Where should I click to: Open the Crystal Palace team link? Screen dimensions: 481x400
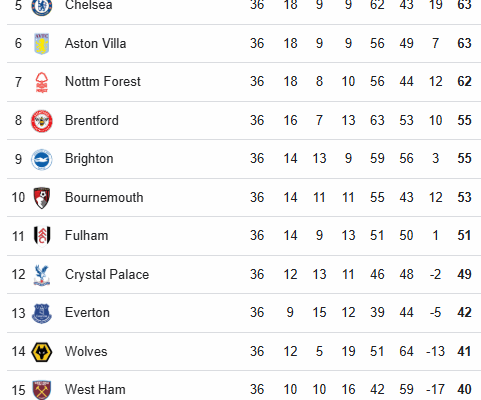click(107, 275)
